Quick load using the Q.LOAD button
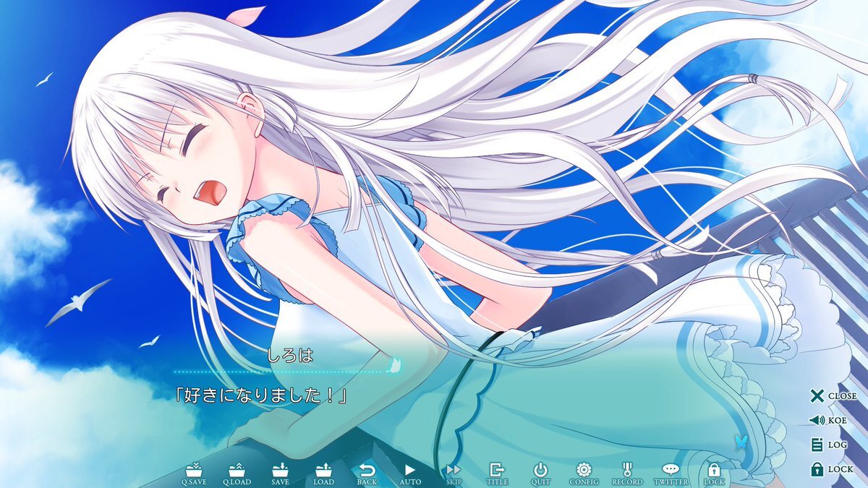The width and height of the screenshot is (868, 488). (x=237, y=474)
